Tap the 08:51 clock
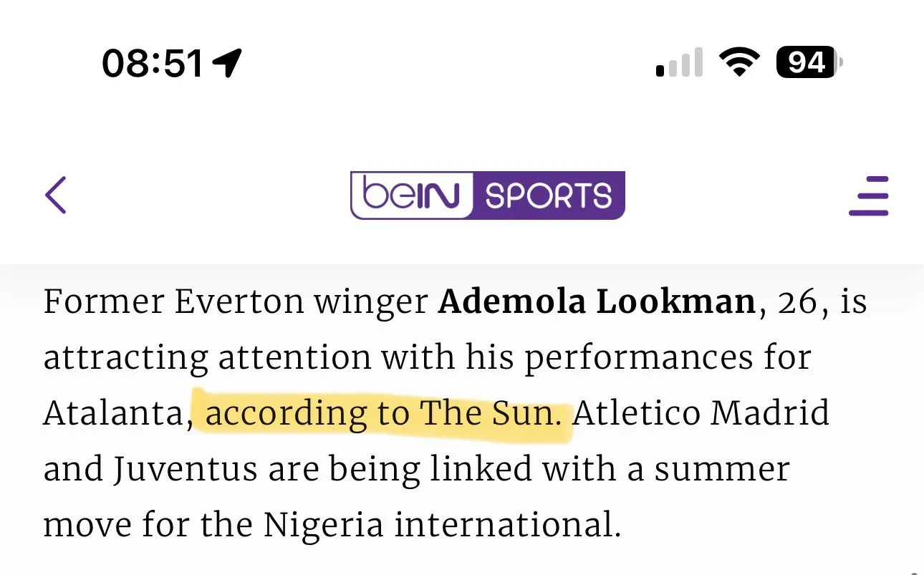Image resolution: width=924 pixels, height=575 pixels. [153, 64]
